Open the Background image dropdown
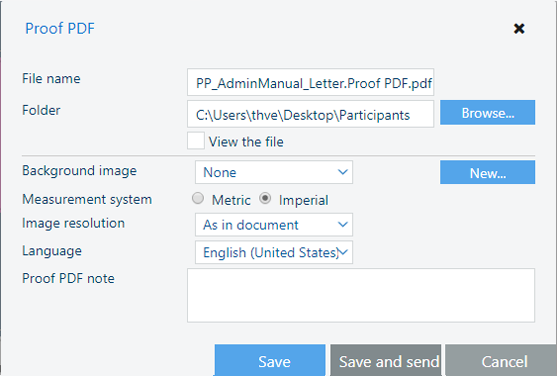 click(274, 172)
